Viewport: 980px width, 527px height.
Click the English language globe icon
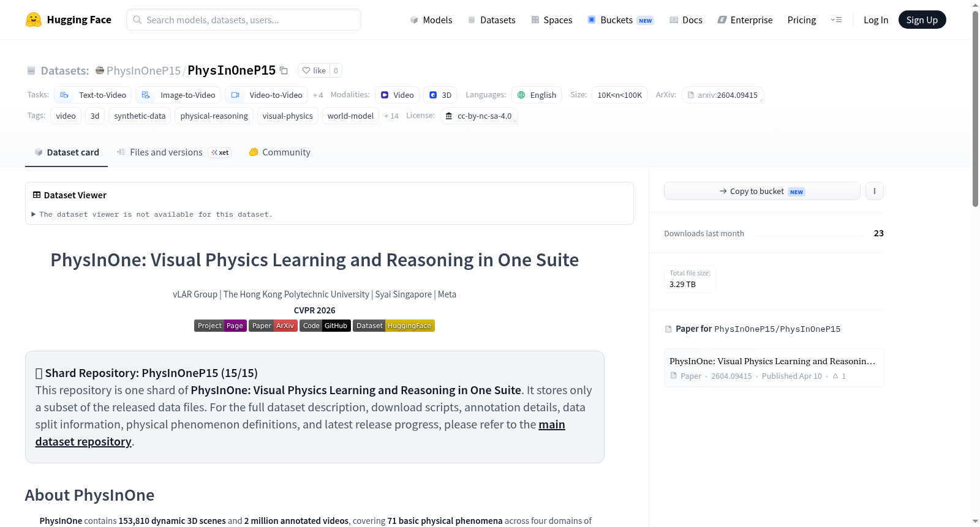tap(521, 95)
